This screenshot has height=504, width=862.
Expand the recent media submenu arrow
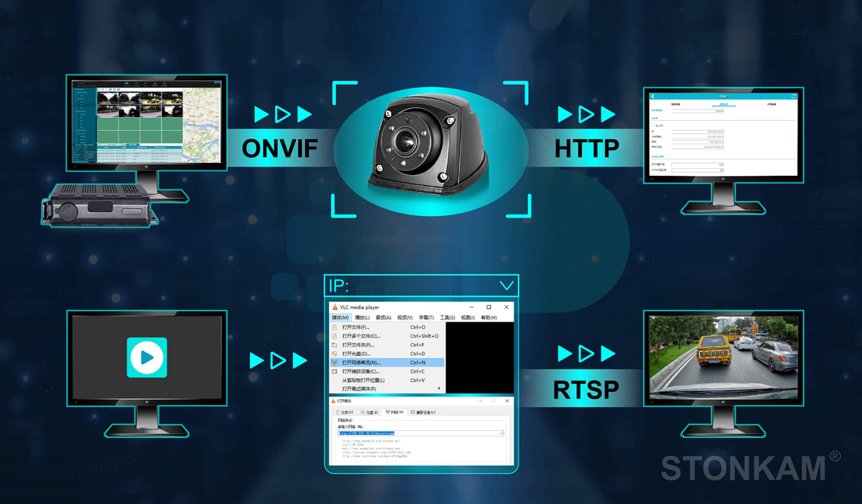[438, 389]
